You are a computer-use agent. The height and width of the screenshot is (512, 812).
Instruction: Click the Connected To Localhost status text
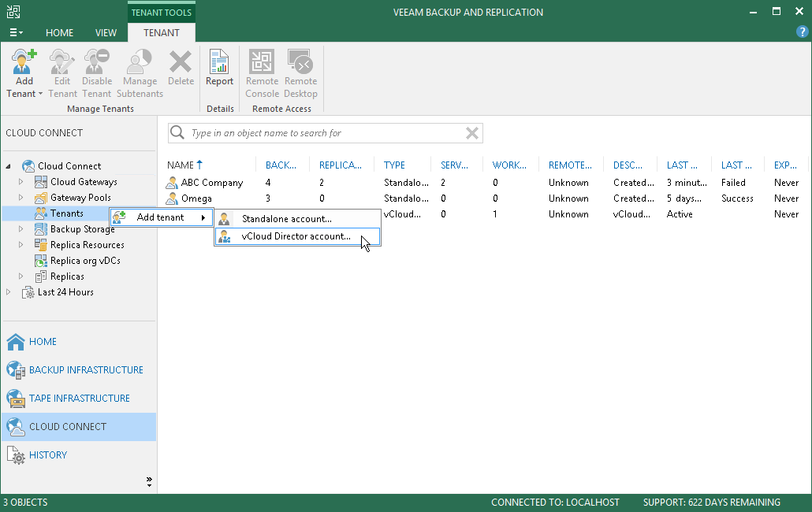(x=555, y=503)
